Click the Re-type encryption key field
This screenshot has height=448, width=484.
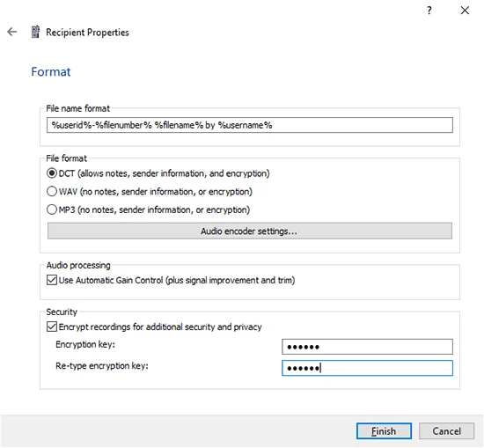pyautogui.click(x=367, y=368)
